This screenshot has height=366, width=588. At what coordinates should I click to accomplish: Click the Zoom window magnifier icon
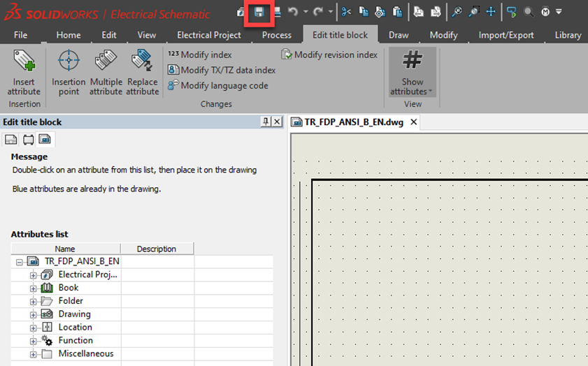pos(473,12)
